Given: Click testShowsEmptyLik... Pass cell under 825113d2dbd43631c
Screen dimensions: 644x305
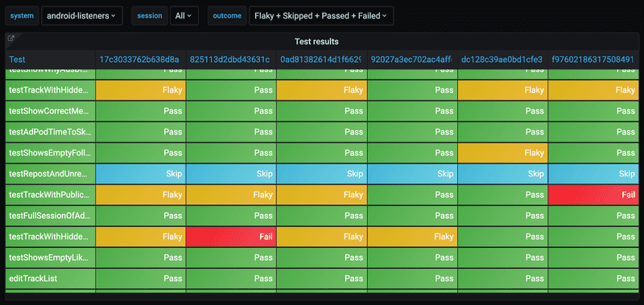Looking at the screenshot, I should [231, 258].
